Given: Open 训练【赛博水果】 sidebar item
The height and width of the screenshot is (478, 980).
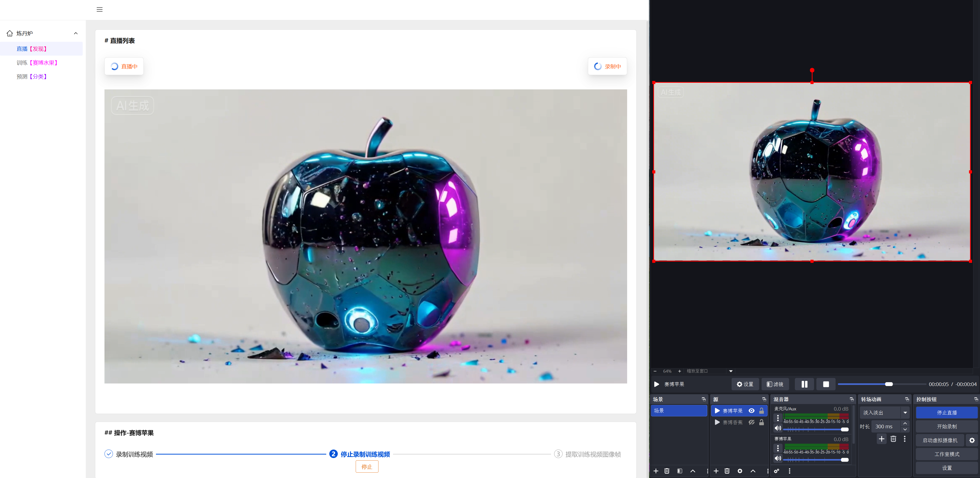Looking at the screenshot, I should coord(37,63).
